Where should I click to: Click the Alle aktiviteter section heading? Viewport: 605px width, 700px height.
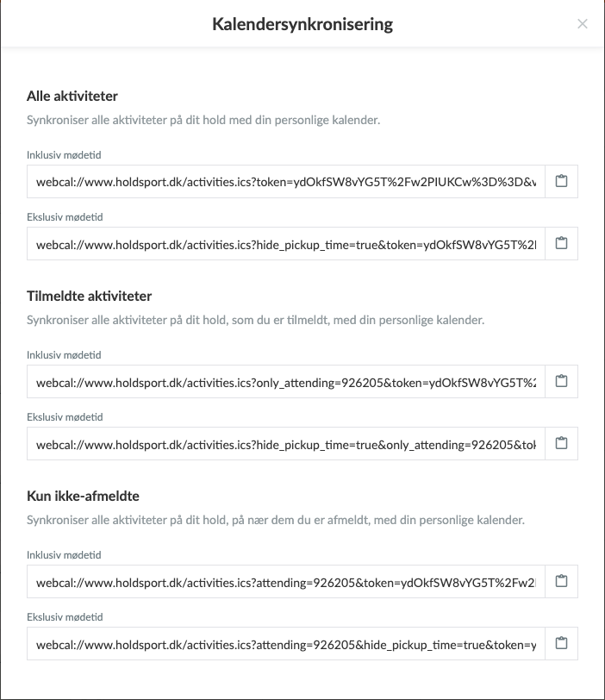pos(72,96)
